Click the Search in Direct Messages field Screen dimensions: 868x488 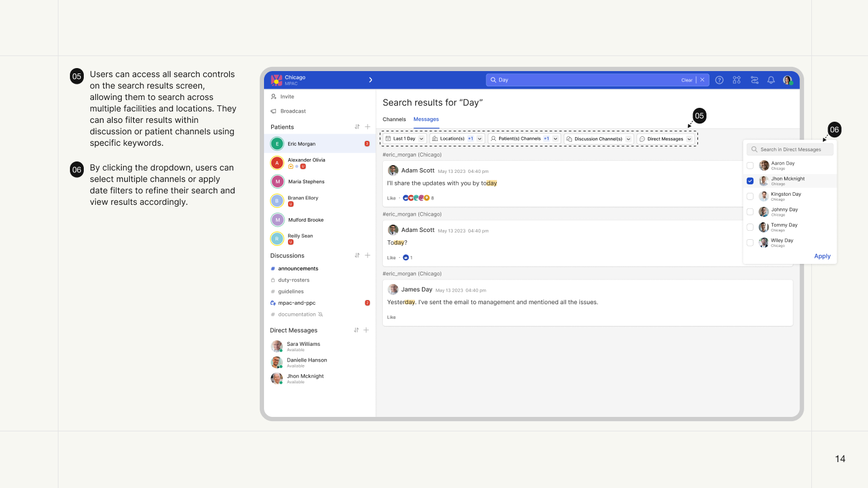(790, 149)
